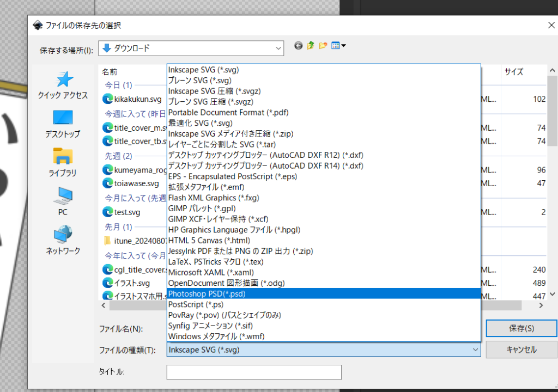The width and height of the screenshot is (558, 392).
Task: Choose レイヤーごとに分割した SVG (*.tar)
Action: (324, 144)
